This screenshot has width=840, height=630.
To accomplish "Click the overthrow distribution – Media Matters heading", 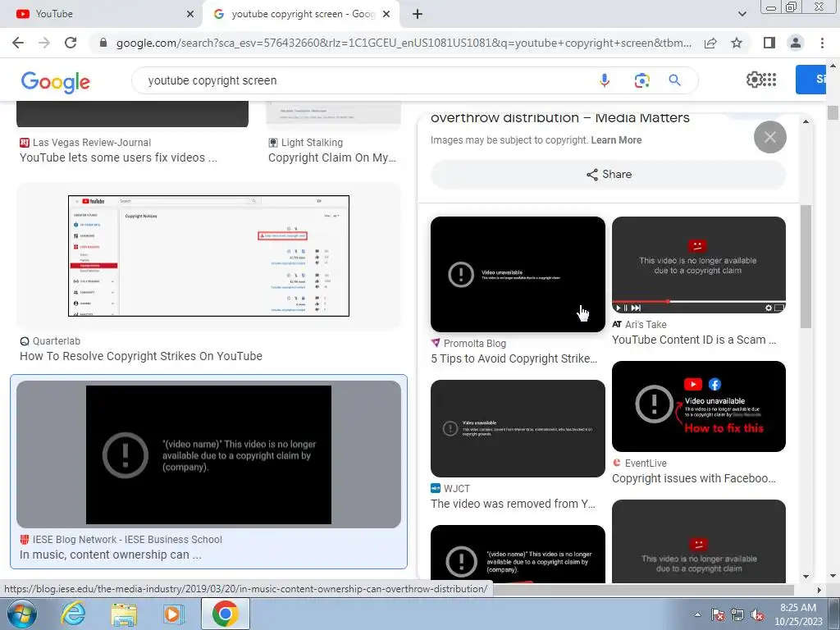I will (559, 118).
